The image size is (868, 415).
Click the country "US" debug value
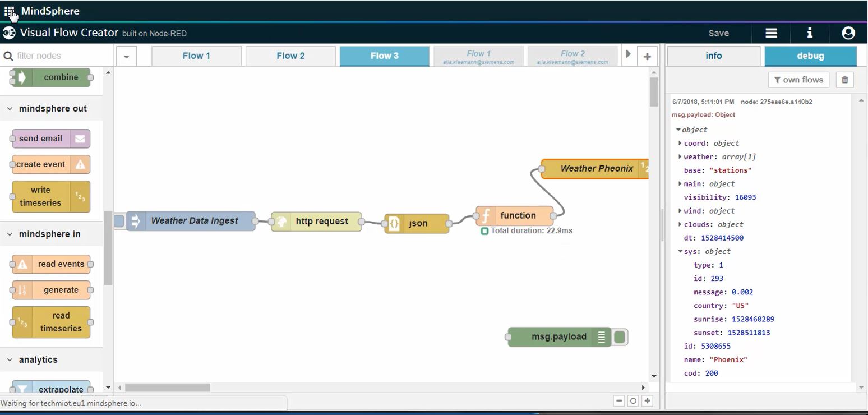point(740,306)
